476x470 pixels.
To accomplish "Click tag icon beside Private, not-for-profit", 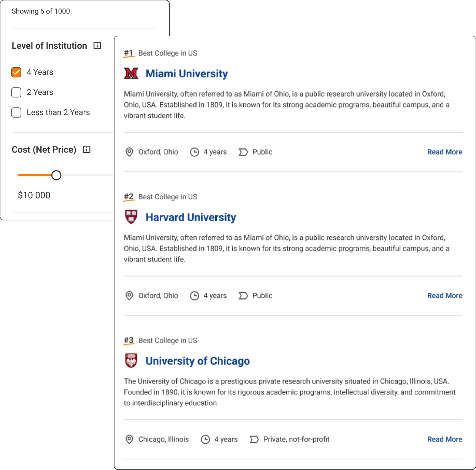I will coord(254,440).
